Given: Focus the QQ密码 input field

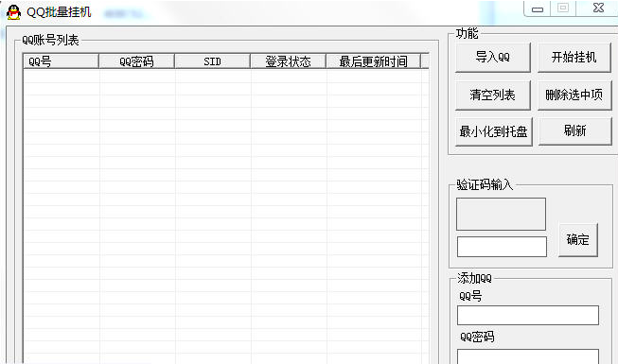Looking at the screenshot, I should coord(528,356).
